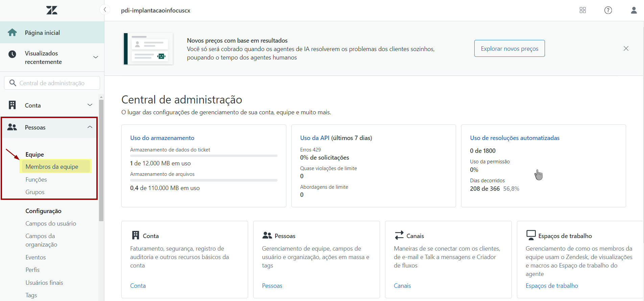Open the help question mark icon
The height and width of the screenshot is (301, 644).
[608, 10]
